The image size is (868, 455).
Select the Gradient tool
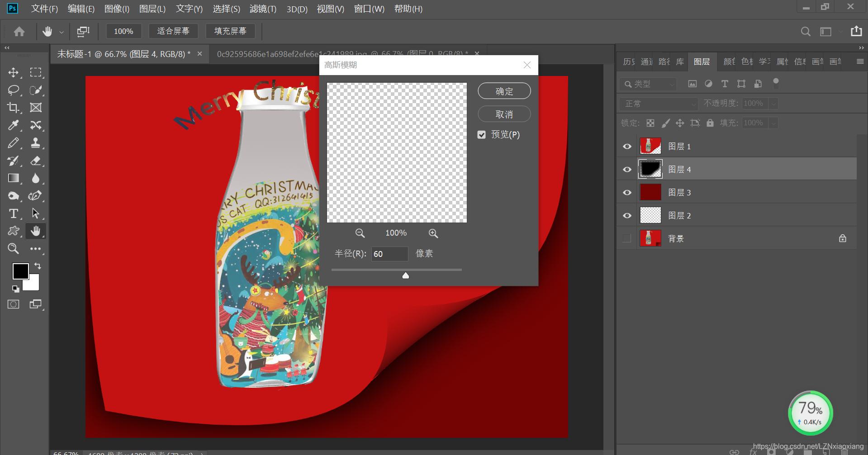tap(13, 178)
